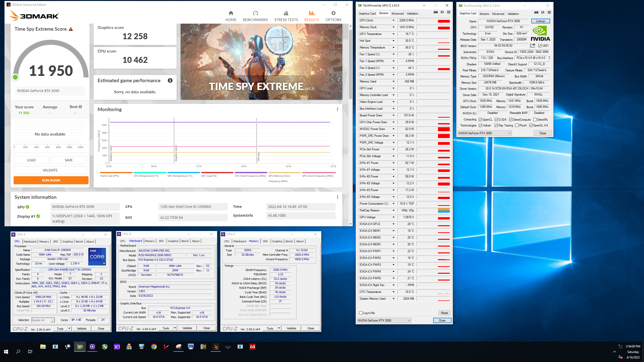Click refresh icon in GPU-Z Graphics Card window
This screenshot has height=362, width=644.
point(543,13)
